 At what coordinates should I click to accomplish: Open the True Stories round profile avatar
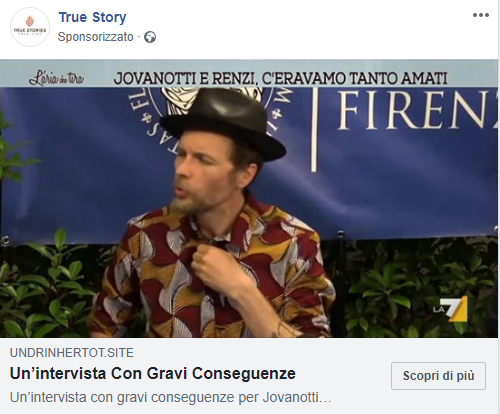pos(30,27)
